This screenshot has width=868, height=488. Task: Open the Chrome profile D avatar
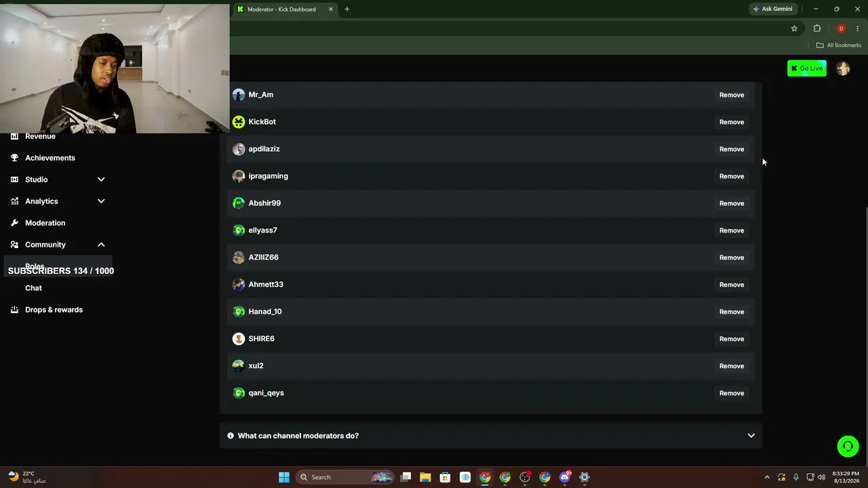841,28
